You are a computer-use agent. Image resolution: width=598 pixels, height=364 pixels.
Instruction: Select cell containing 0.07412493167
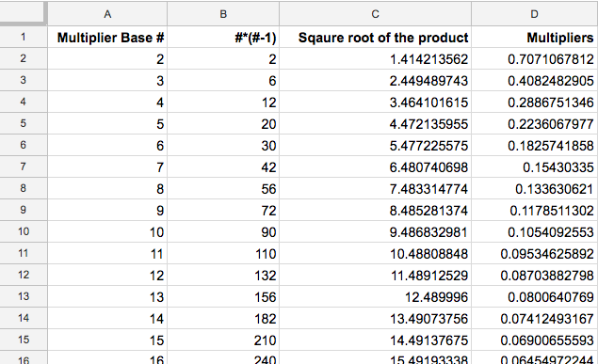[x=535, y=318]
